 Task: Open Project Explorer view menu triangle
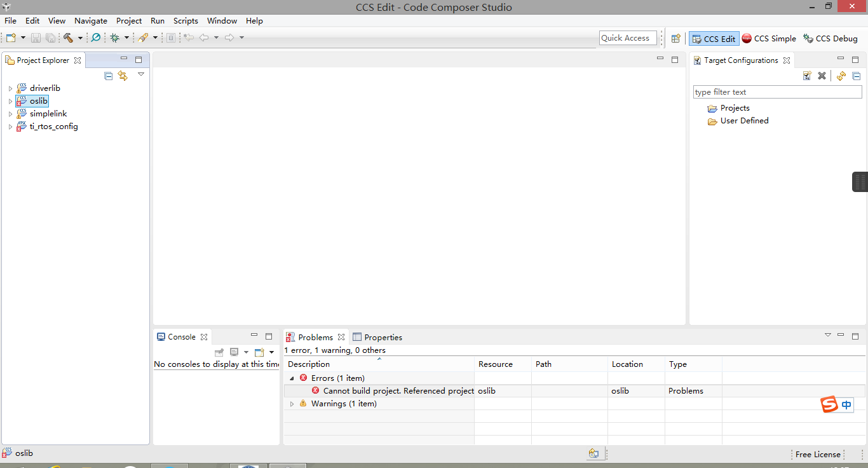point(141,74)
